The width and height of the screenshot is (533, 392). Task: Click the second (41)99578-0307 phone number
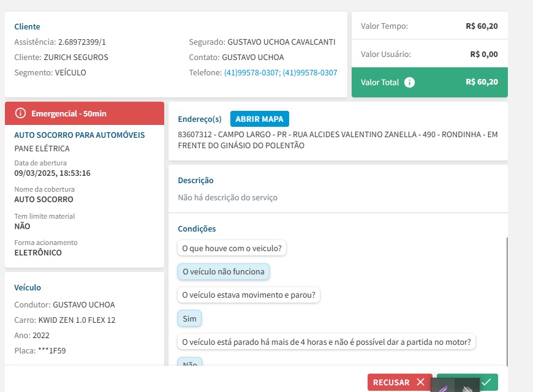pos(310,72)
